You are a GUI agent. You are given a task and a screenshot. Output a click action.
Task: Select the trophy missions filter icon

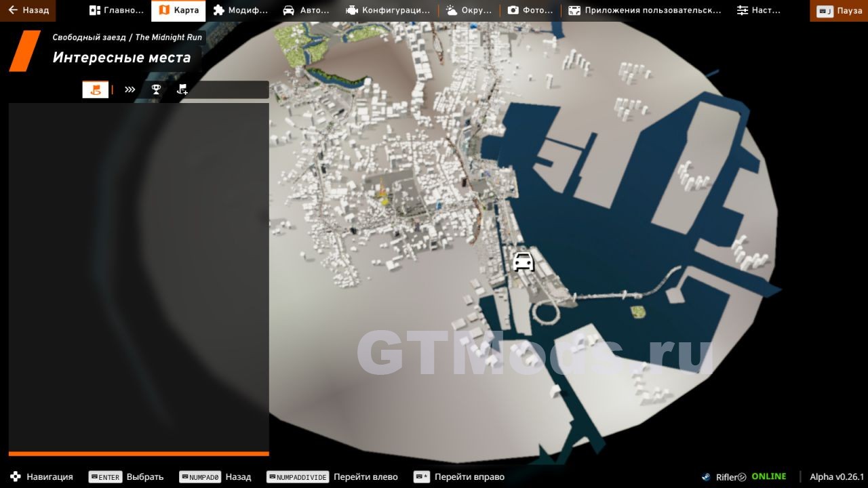156,89
